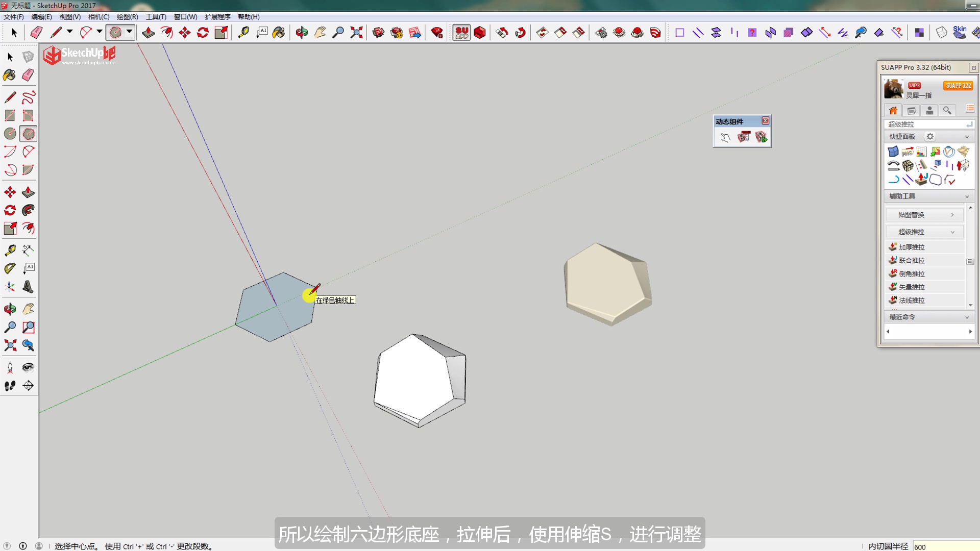Choose the Look Around eye tool

[x=28, y=367]
